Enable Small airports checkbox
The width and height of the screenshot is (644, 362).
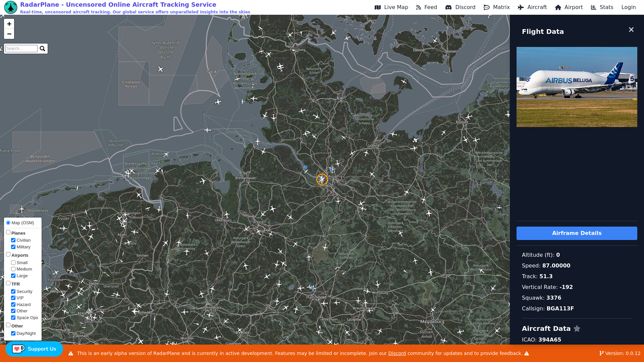pos(13,263)
